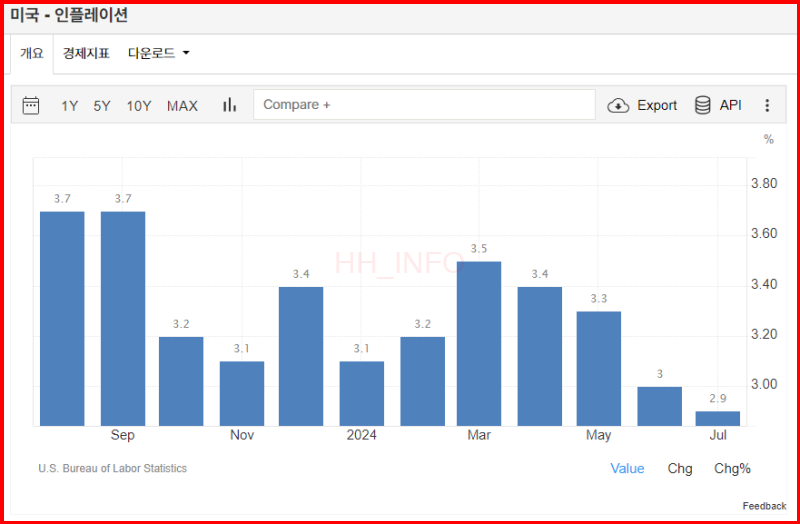The image size is (800, 524).
Task: Click the Export cloud download icon
Action: point(618,106)
